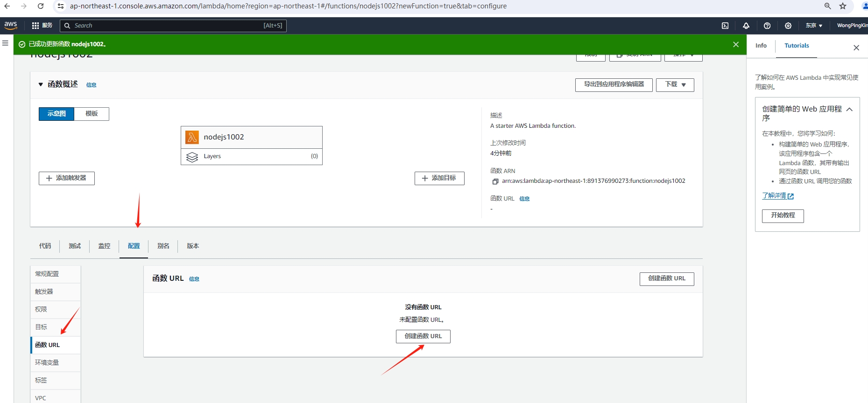The width and height of the screenshot is (868, 403).
Task: Select the 模板 view toggle
Action: (92, 114)
